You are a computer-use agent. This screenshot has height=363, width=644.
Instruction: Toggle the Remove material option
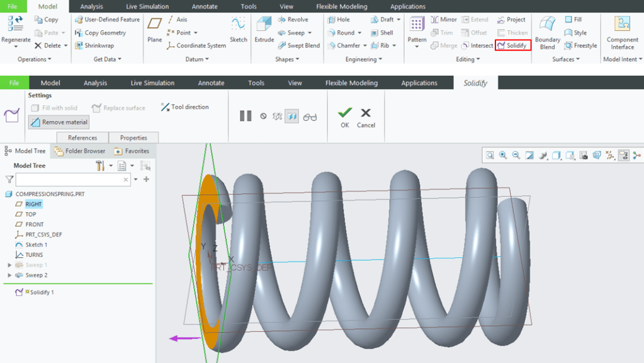59,122
